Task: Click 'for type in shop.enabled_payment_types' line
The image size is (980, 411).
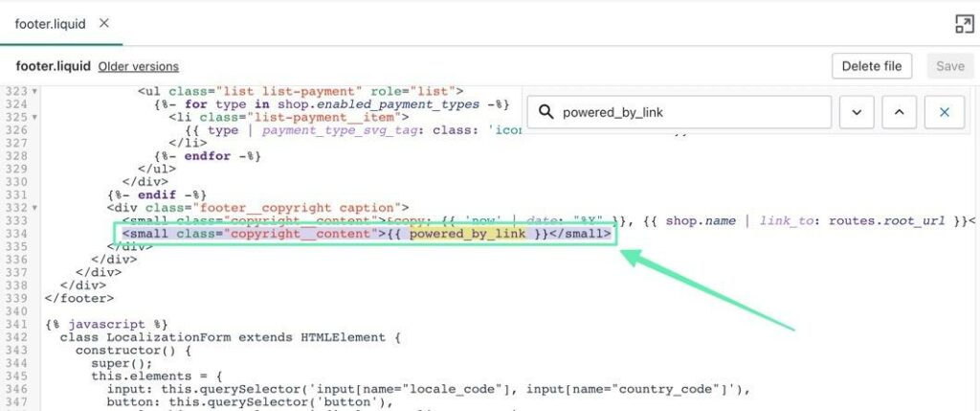Action: click(332, 103)
